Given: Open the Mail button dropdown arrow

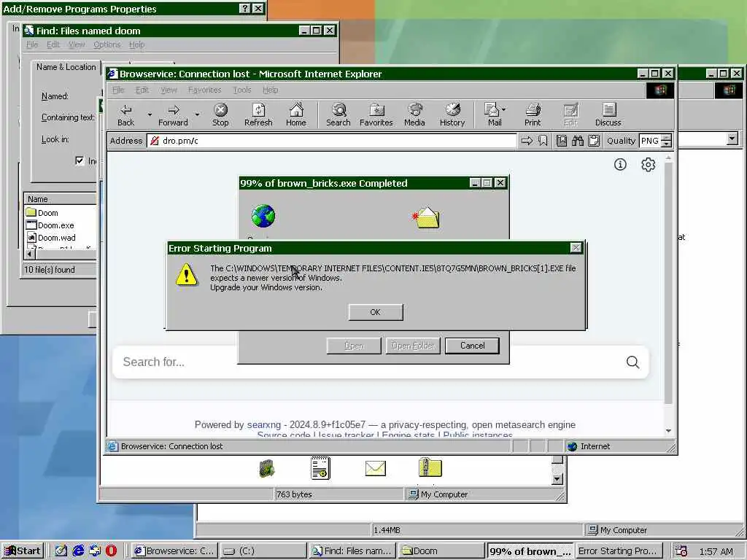Looking at the screenshot, I should (504, 109).
